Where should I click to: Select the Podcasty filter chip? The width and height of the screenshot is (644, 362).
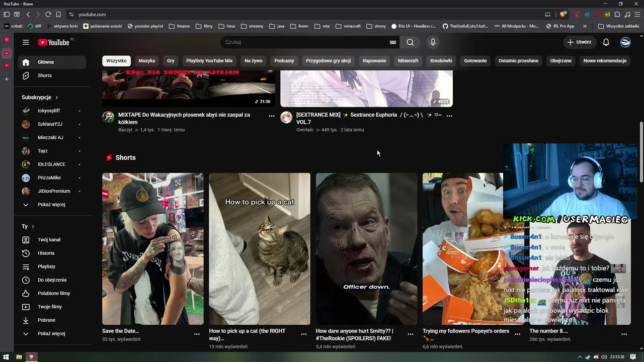(x=284, y=61)
